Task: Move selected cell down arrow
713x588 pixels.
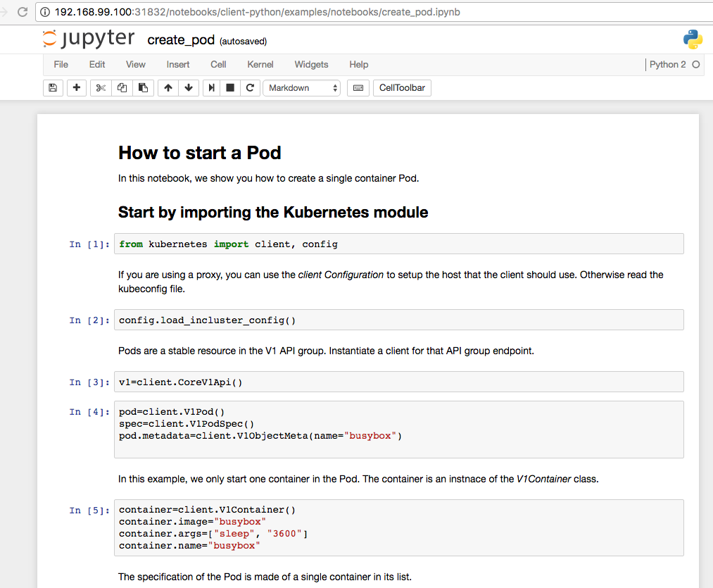Action: (x=189, y=88)
